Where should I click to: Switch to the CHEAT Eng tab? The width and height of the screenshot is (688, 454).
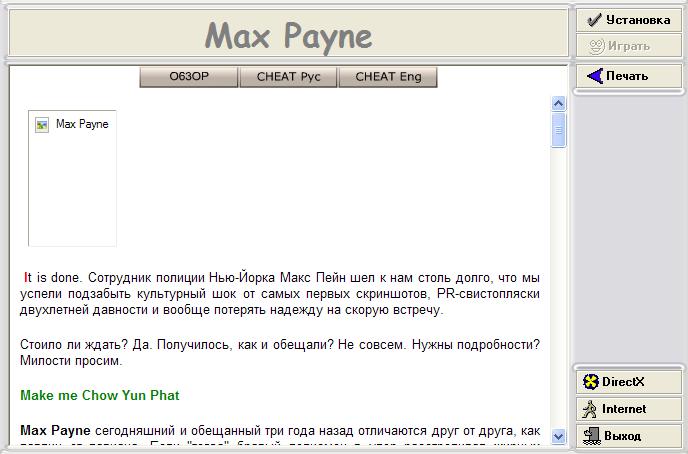[388, 77]
